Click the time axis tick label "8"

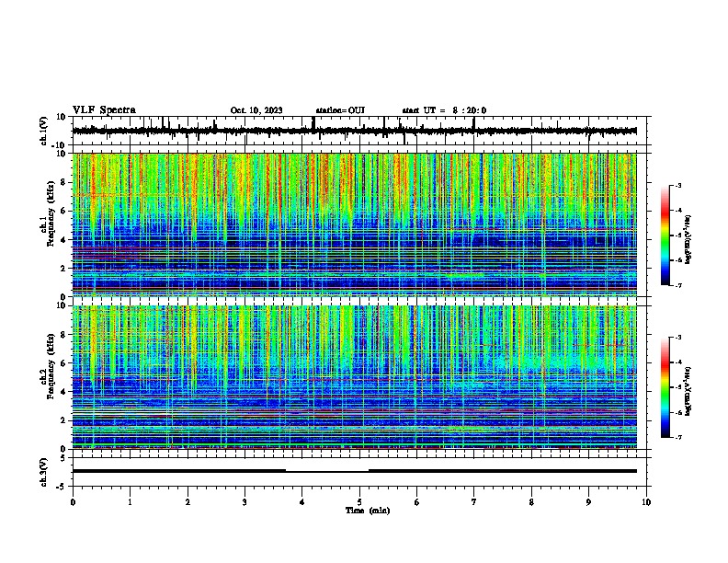pos(531,502)
